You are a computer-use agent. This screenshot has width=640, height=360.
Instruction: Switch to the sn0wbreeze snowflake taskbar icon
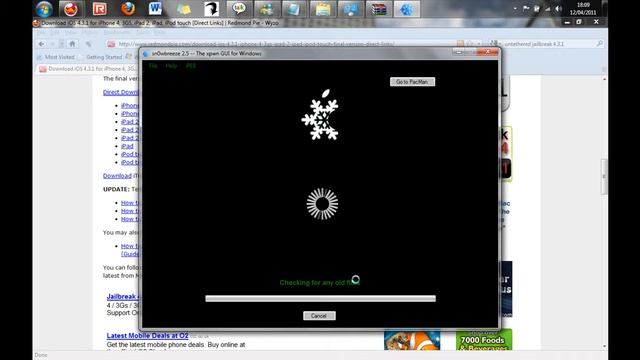pyautogui.click(x=407, y=9)
